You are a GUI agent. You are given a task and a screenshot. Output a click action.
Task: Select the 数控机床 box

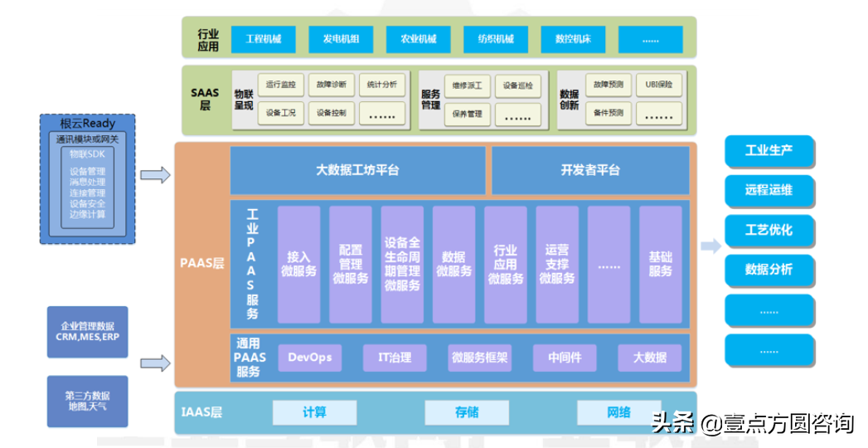[573, 39]
